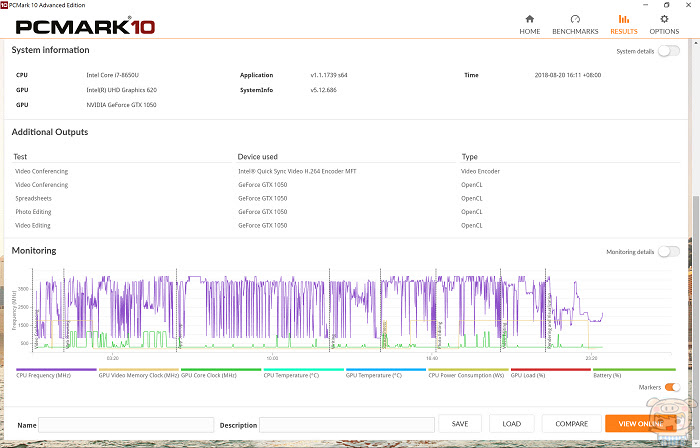Screen dimensions: 700x448
Task: Click the VIEW ONLINE button
Action: pyautogui.click(x=641, y=423)
